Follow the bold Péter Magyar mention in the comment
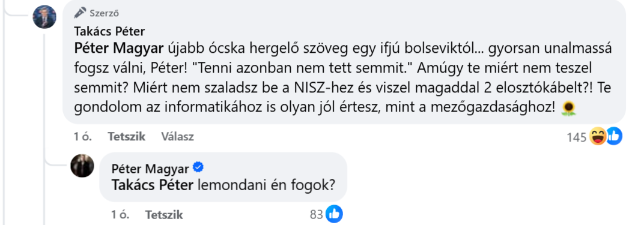This screenshot has height=225, width=644. (x=120, y=50)
